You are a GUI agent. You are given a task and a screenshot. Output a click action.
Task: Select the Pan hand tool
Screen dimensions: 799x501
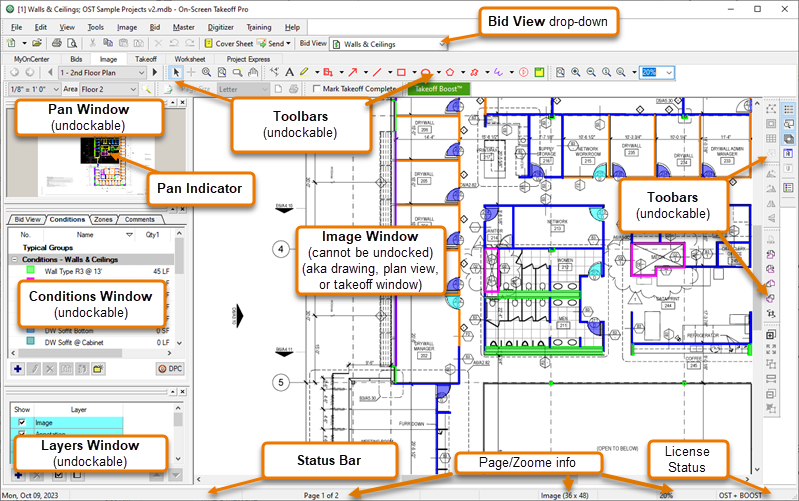[253, 72]
